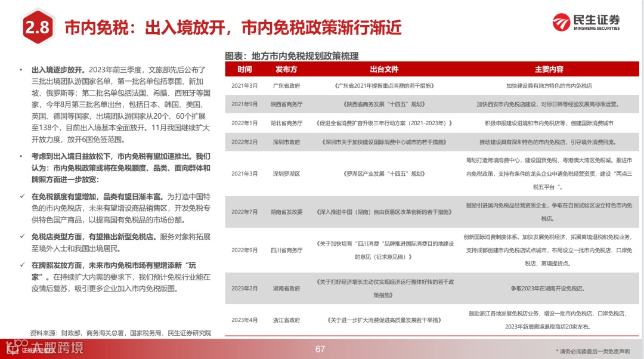The width and height of the screenshot is (644, 359).
Task: Click the 主要内容 column header
Action: point(549,69)
